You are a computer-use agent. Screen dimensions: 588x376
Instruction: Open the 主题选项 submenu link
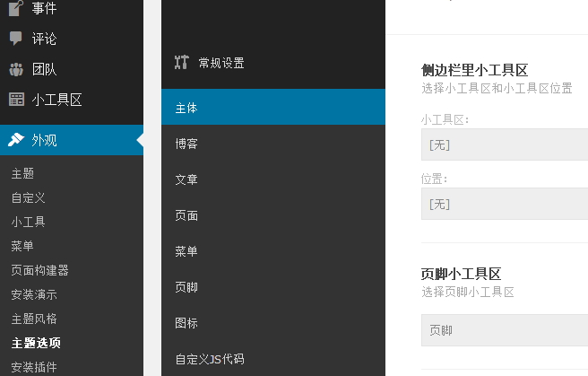point(36,343)
